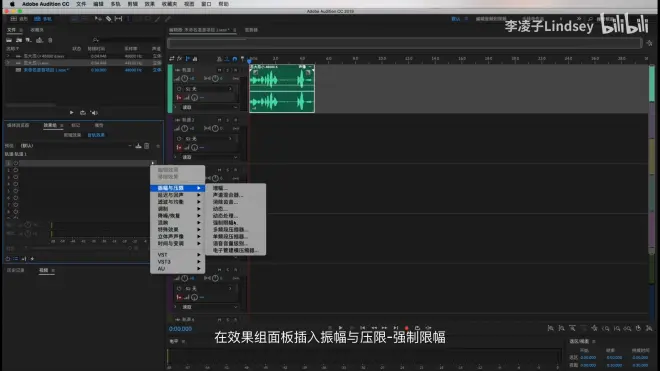Click the delete preset trash icon in effects rack

point(146,146)
